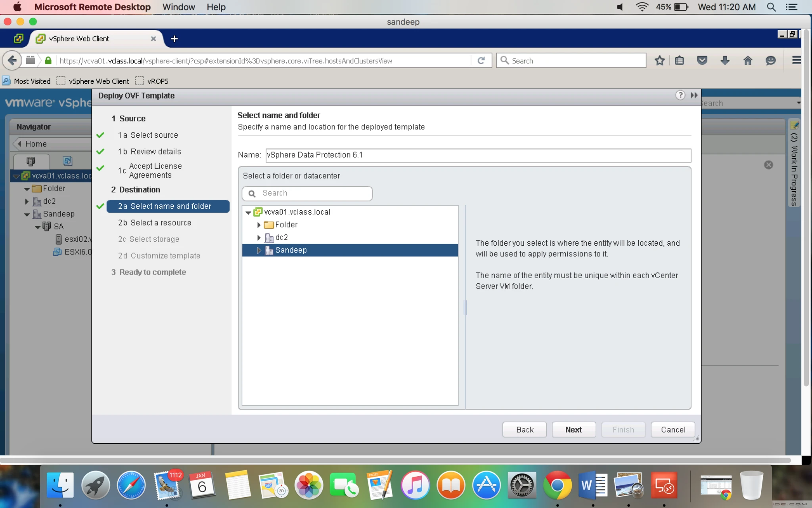Click Home in the Navigator
812x508 pixels.
(x=36, y=144)
